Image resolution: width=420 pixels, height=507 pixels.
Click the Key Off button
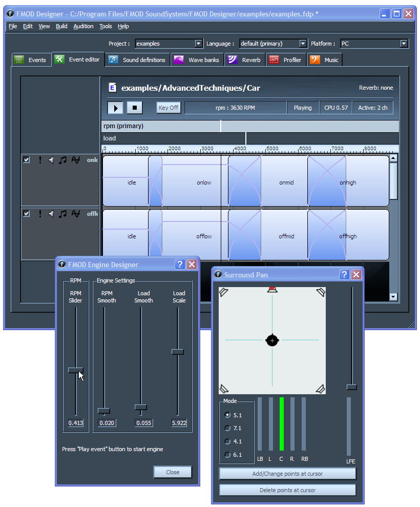(169, 108)
